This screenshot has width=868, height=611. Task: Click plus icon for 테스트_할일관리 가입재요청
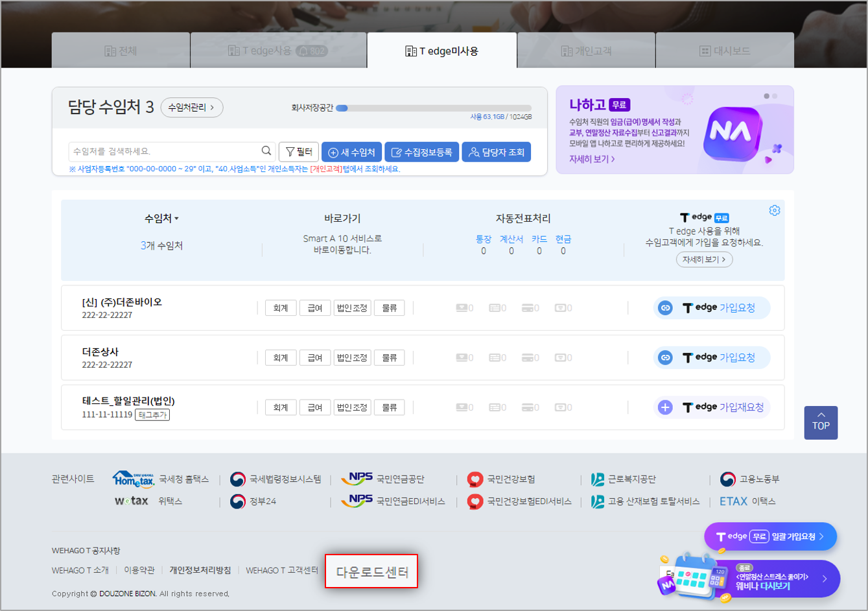665,407
